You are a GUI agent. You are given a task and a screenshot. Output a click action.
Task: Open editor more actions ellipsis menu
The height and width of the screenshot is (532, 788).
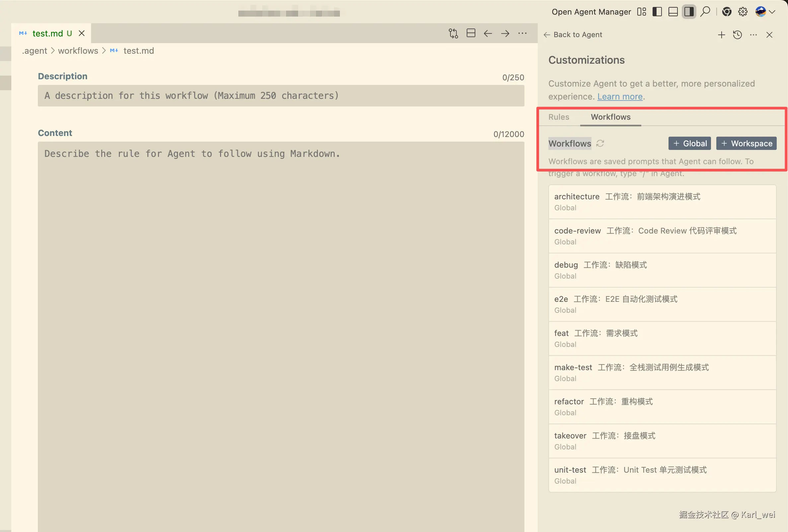click(522, 33)
